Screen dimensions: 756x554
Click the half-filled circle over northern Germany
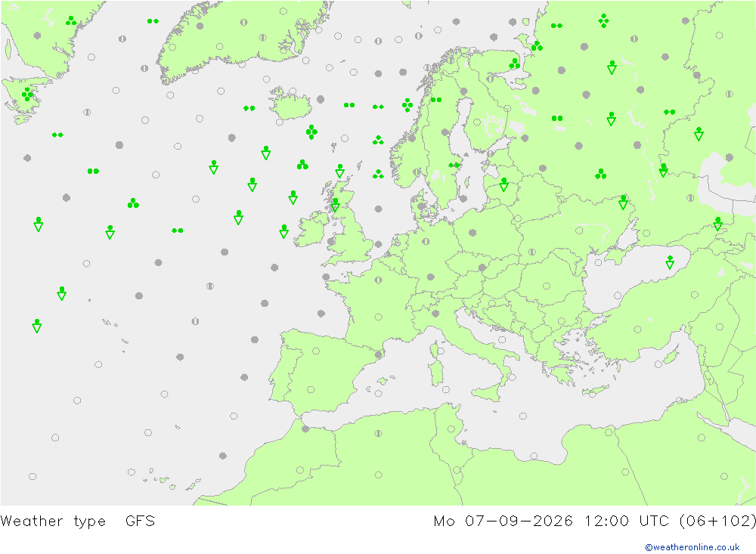426,241
